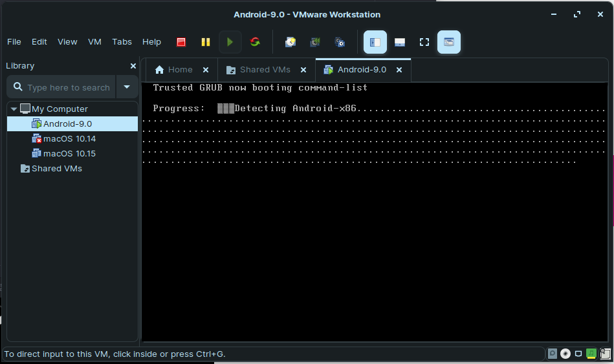The image size is (614, 364).
Task: Open the snapshot manager icon
Action: tap(340, 42)
